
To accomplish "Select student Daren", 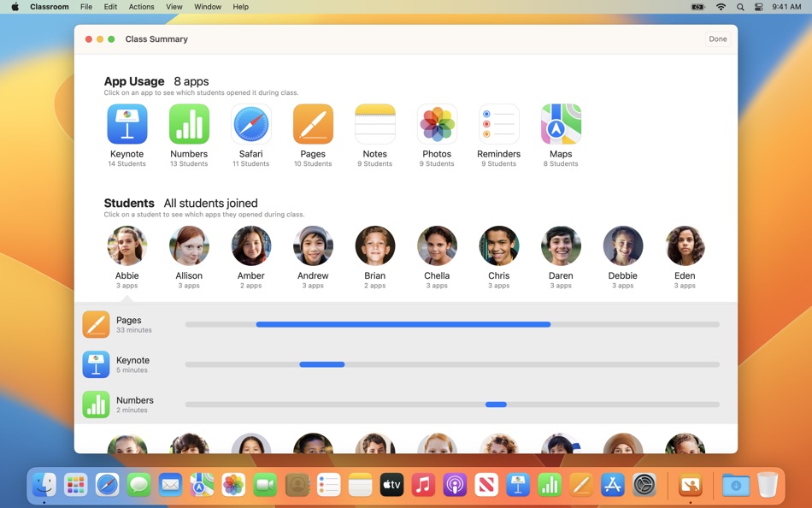I will (x=561, y=245).
